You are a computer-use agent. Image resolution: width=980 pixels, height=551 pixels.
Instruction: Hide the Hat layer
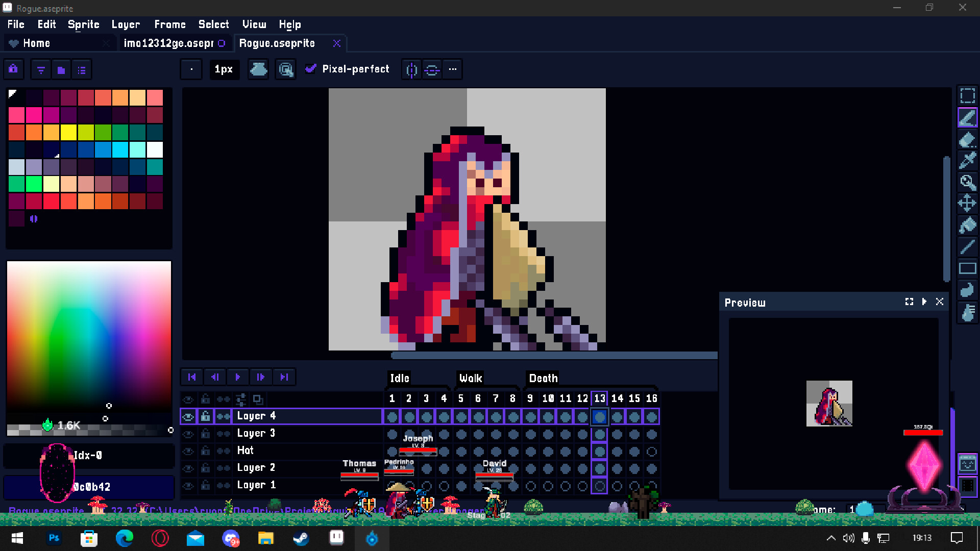(188, 450)
